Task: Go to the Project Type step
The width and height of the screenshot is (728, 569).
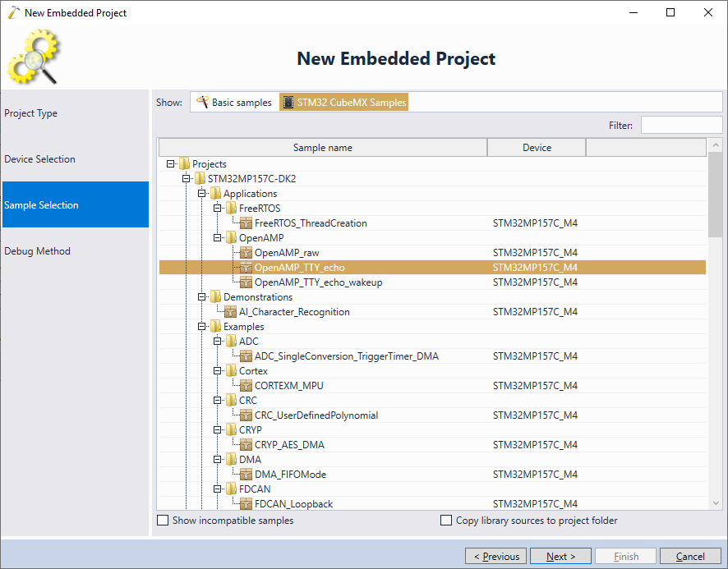Action: click(x=76, y=113)
